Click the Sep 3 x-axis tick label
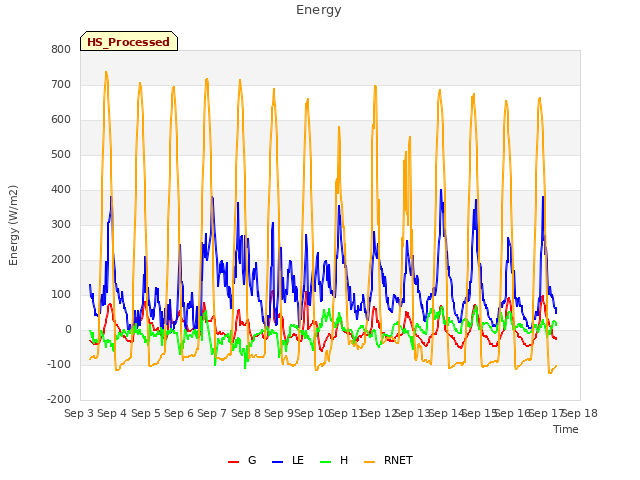This screenshot has height=480, width=640. coord(79,413)
